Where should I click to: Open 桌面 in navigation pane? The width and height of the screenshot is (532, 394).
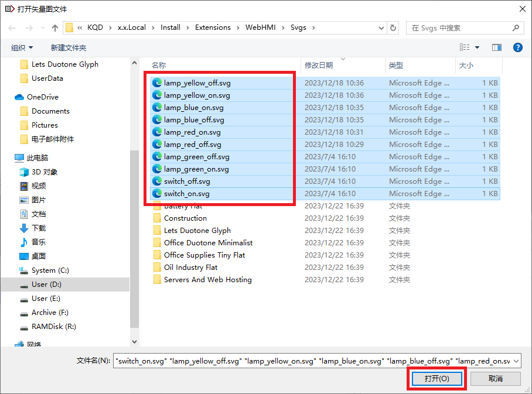(39, 256)
